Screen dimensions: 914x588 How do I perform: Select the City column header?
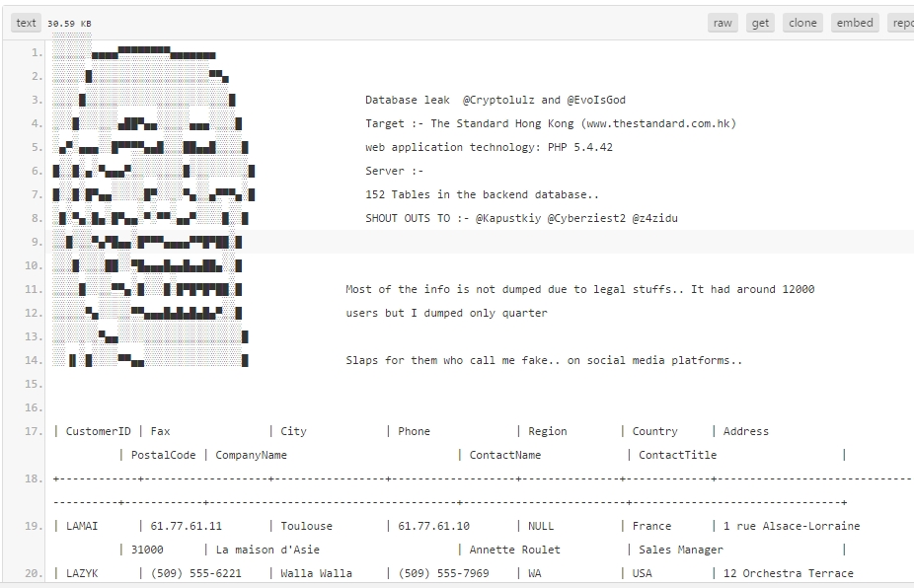click(293, 431)
